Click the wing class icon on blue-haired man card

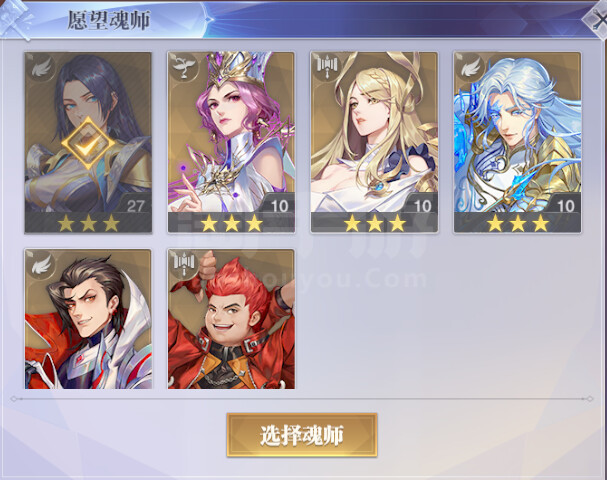[x=470, y=67]
